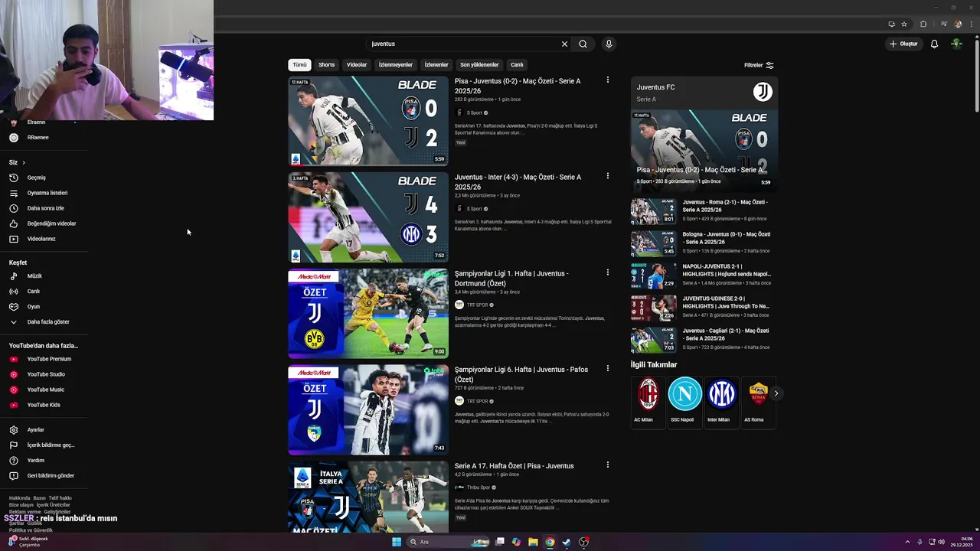980x551 pixels.
Task: Open AC Milan related team
Action: pyautogui.click(x=648, y=401)
